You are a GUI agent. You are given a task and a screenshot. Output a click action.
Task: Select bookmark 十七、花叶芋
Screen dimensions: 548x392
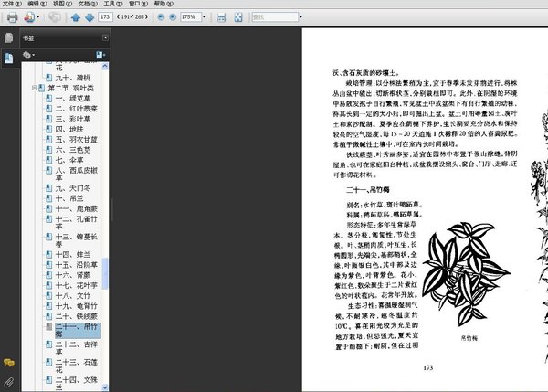[76, 285]
